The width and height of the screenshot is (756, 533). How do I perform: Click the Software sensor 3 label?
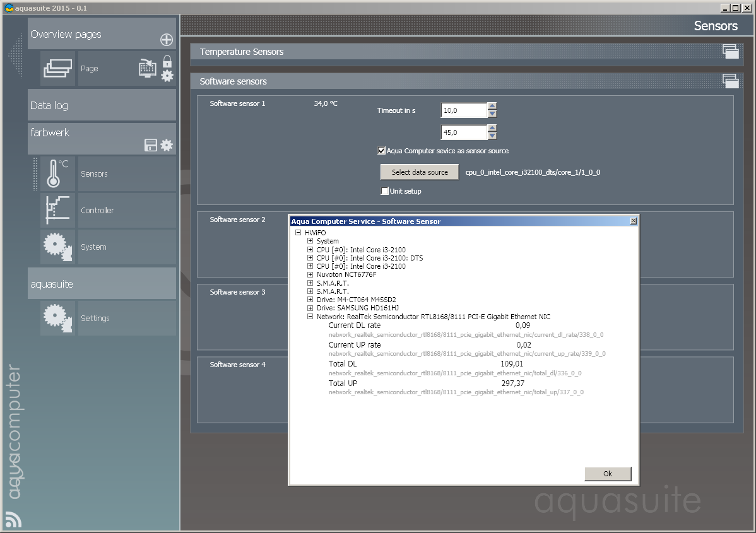[x=237, y=292]
